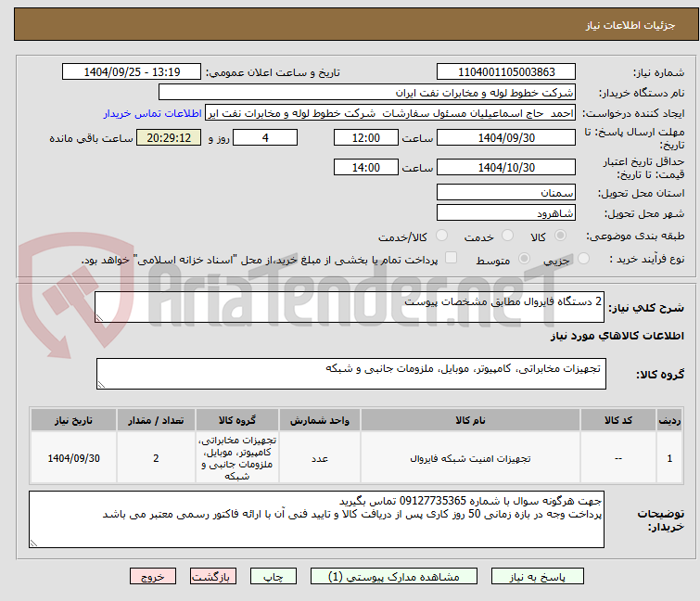Screen dimensions: 700x601
Task: Click the تاریخ نیاز column header
Action: (x=73, y=420)
